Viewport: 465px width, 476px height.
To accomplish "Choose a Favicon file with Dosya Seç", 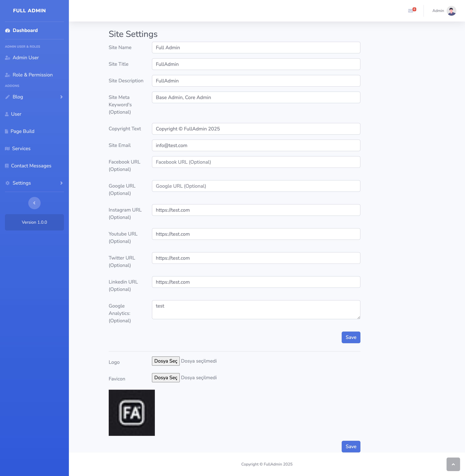I will pyautogui.click(x=166, y=378).
